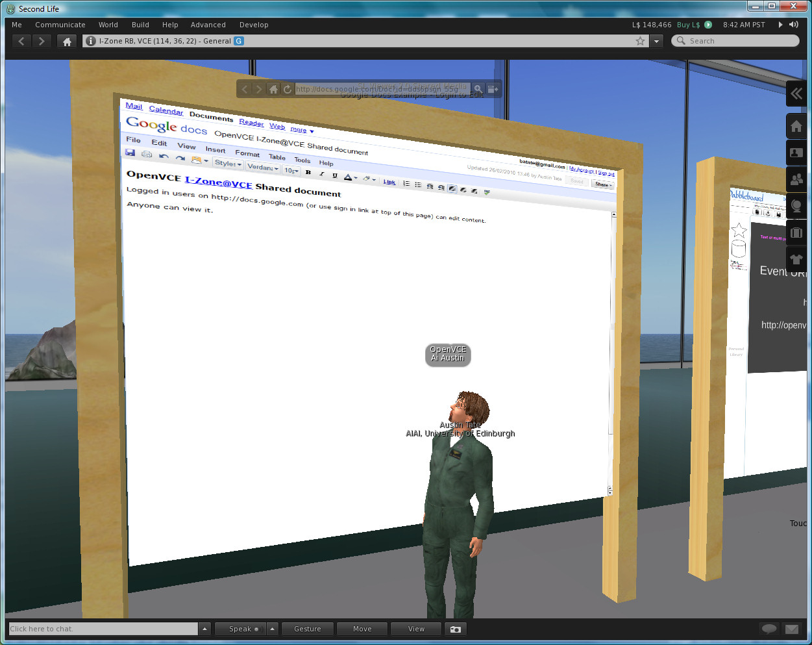The width and height of the screenshot is (812, 645).
Task: Click the I-Zone@VCE hyperlink in document
Action: [x=218, y=183]
